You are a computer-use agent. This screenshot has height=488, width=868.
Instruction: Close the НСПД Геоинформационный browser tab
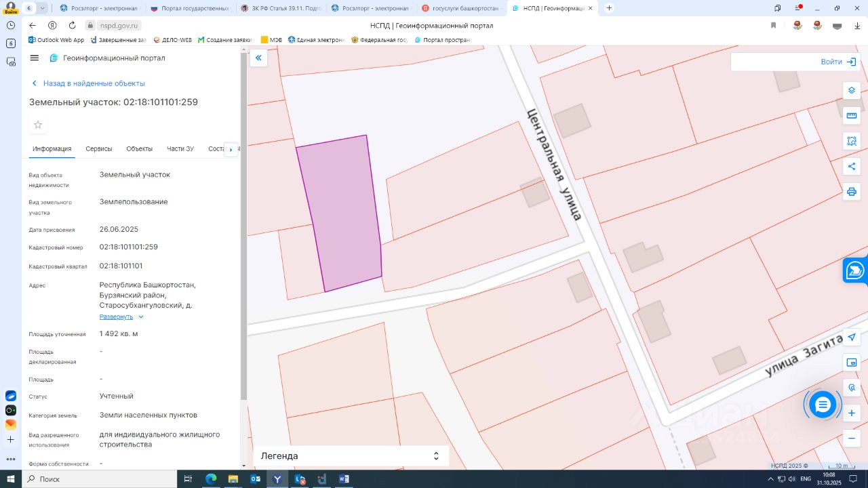pos(590,8)
